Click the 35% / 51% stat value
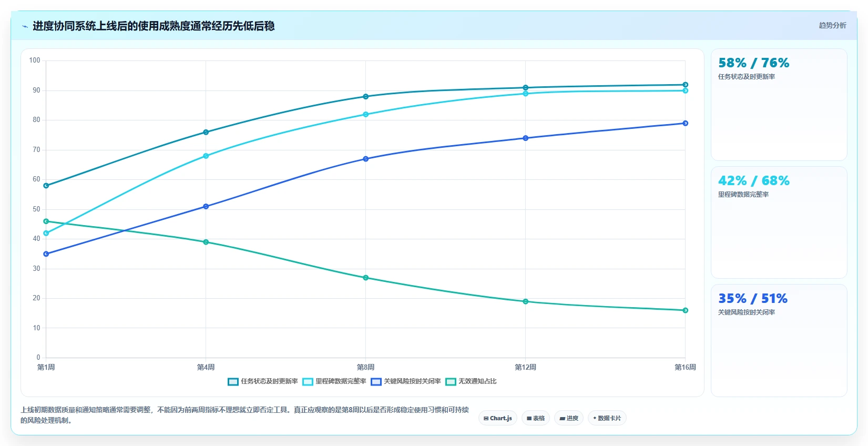The image size is (868, 446). click(753, 299)
